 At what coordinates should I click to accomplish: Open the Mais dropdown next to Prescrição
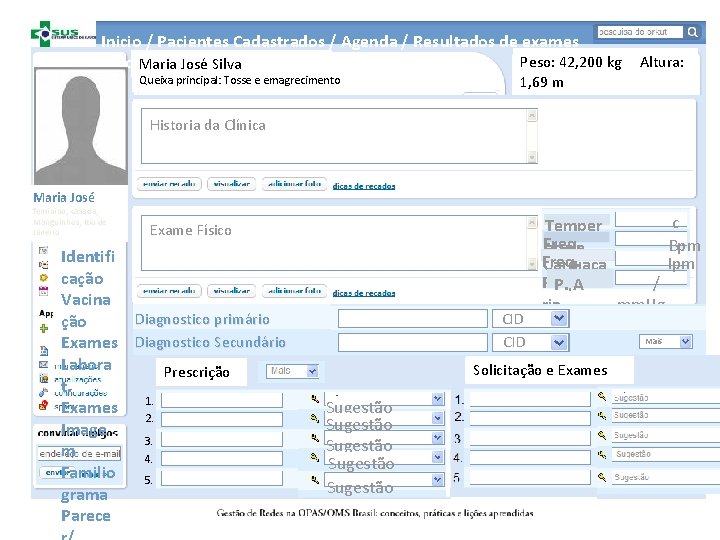(x=312, y=371)
